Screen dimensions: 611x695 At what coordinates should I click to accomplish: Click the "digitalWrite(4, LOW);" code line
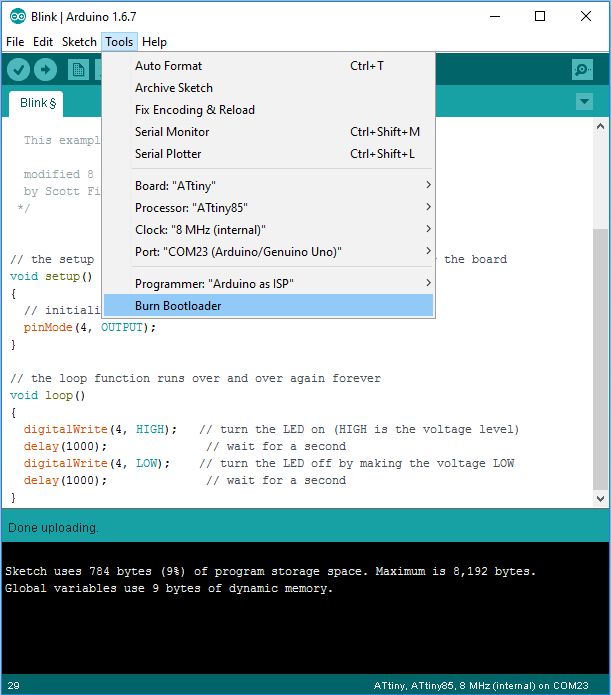click(x=97, y=464)
